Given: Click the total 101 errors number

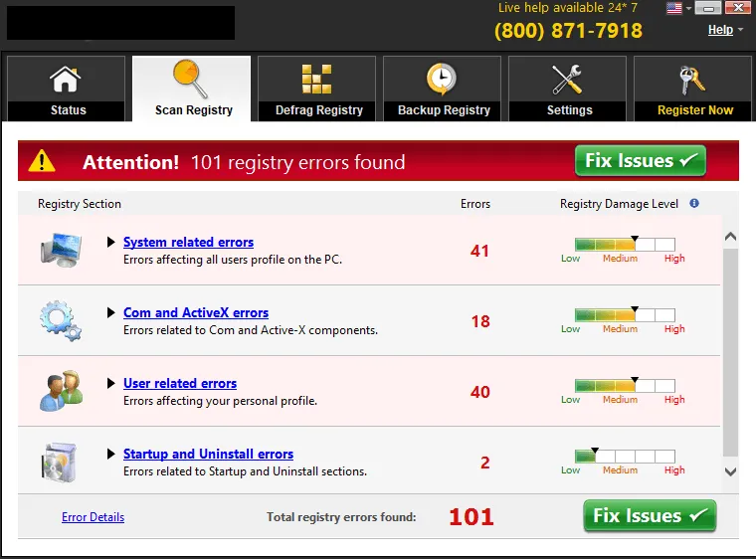Looking at the screenshot, I should pyautogui.click(x=472, y=517).
